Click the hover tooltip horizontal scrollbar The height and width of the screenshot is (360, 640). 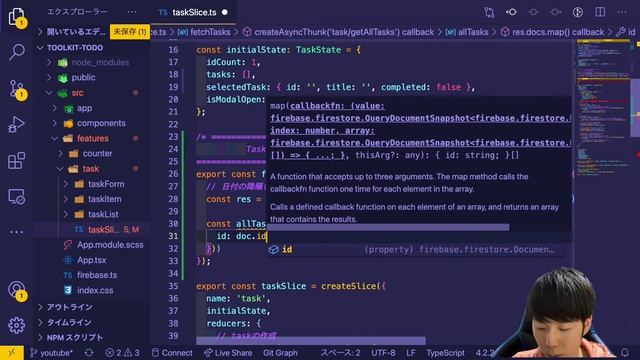[388, 227]
